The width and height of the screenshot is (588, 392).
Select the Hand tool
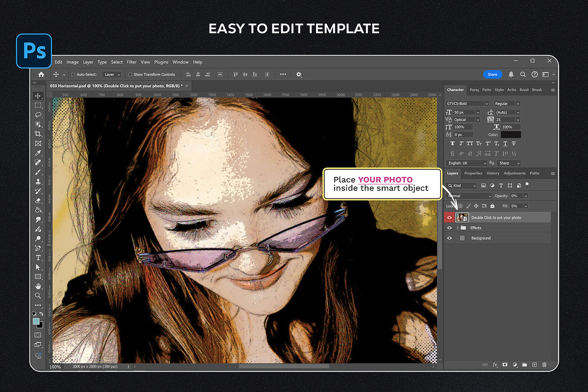(x=38, y=286)
